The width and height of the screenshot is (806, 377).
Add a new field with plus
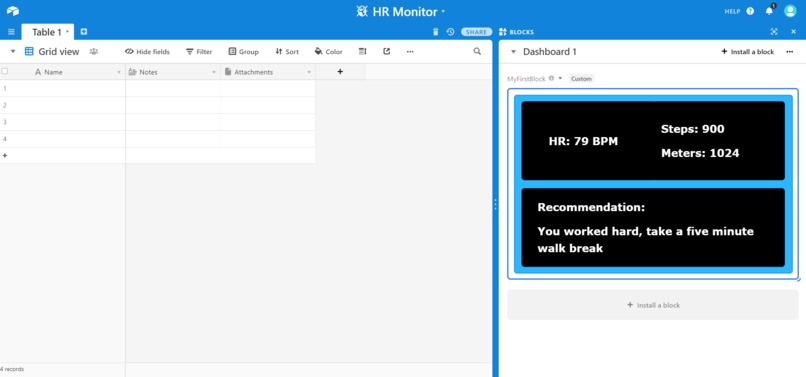click(340, 72)
